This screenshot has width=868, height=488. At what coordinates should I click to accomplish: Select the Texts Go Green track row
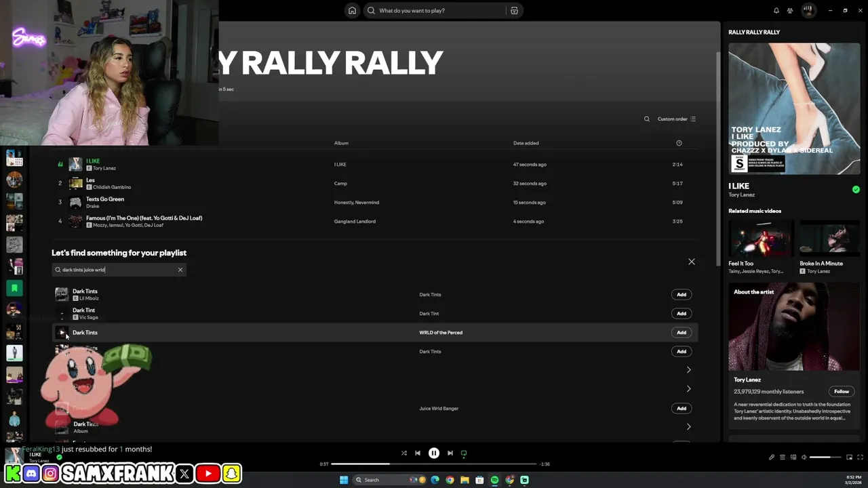[376, 202]
